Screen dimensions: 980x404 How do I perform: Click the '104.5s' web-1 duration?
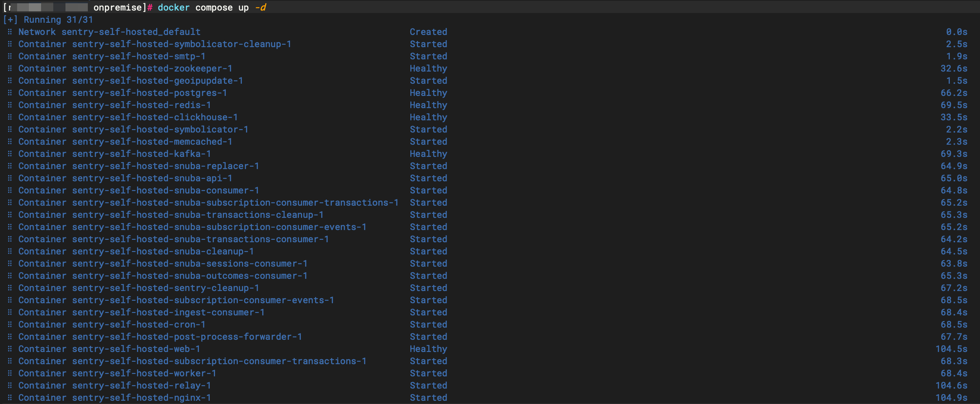pos(952,349)
